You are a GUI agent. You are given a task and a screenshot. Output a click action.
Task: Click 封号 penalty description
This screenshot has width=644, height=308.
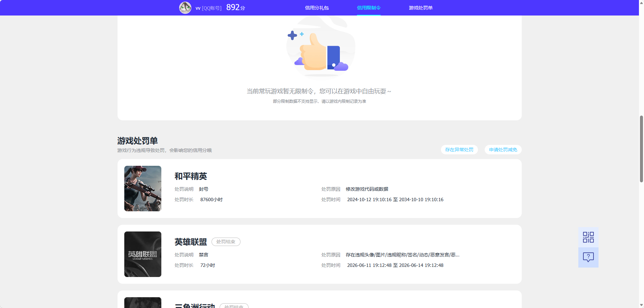(203, 189)
